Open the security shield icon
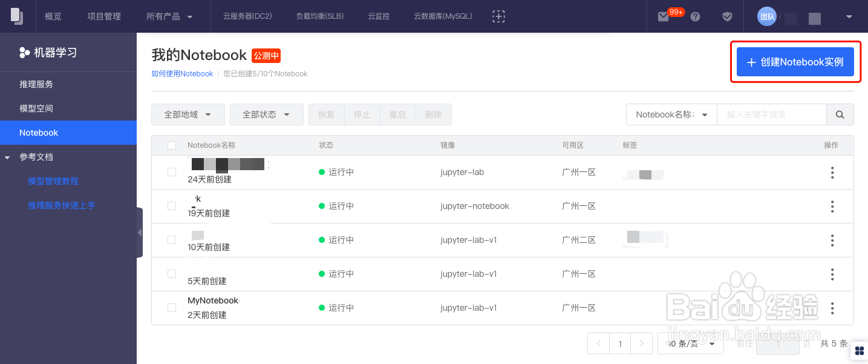This screenshot has width=868, height=364. [x=727, y=17]
